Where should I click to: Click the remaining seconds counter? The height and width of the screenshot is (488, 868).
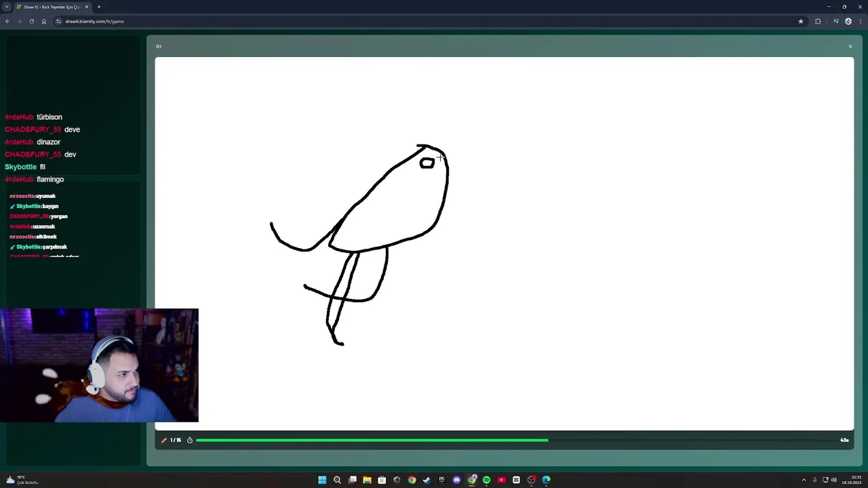point(844,440)
